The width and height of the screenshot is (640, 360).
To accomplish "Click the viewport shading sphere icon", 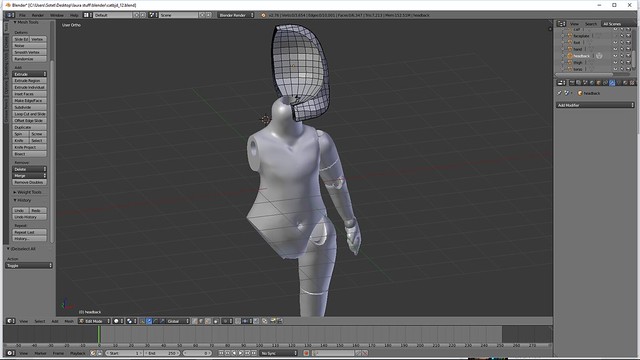I will (x=118, y=321).
